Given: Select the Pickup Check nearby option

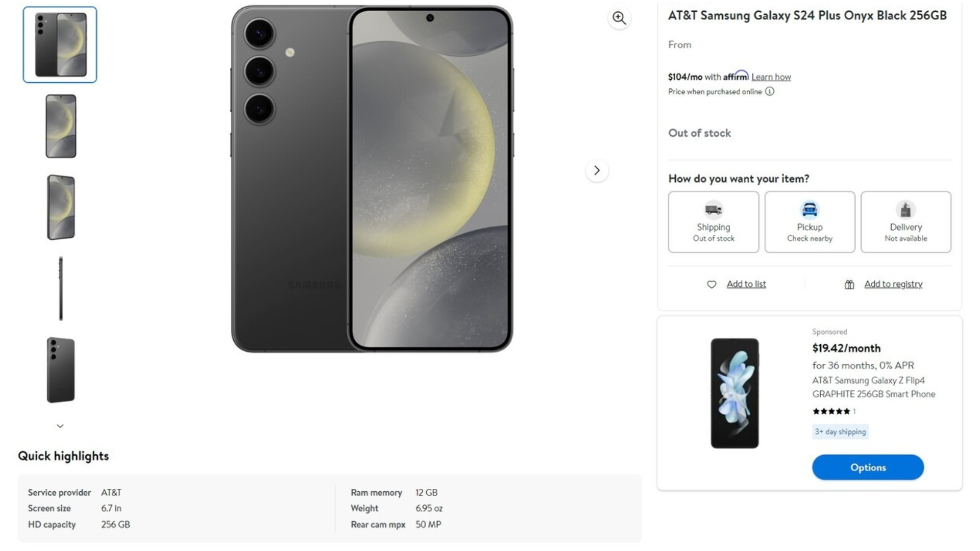Looking at the screenshot, I should coord(810,222).
